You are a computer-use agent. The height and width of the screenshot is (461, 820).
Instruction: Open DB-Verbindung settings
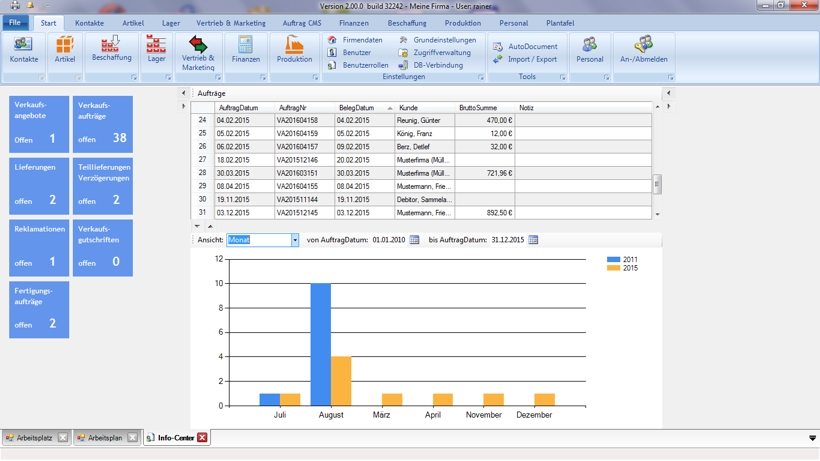(x=431, y=65)
